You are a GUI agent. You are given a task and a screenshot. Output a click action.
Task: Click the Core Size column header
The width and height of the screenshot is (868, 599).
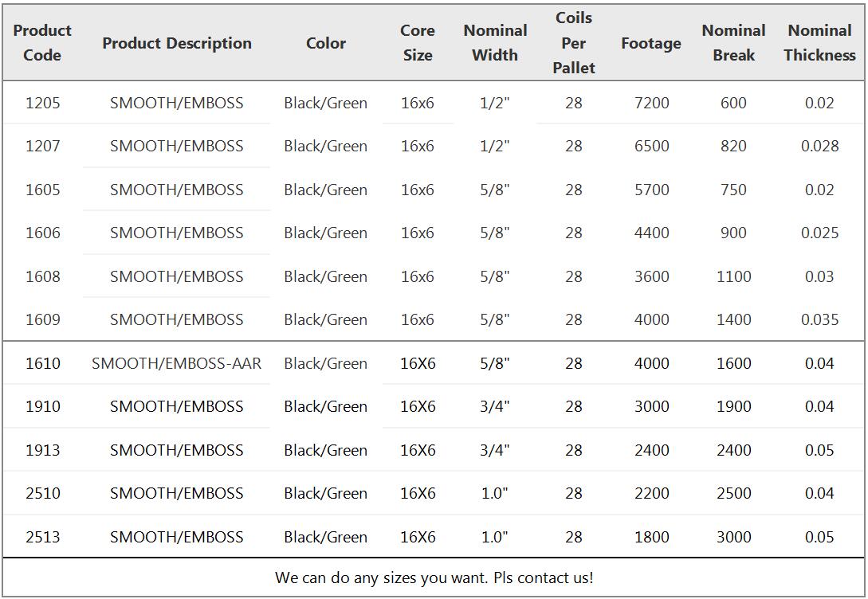[x=418, y=42]
